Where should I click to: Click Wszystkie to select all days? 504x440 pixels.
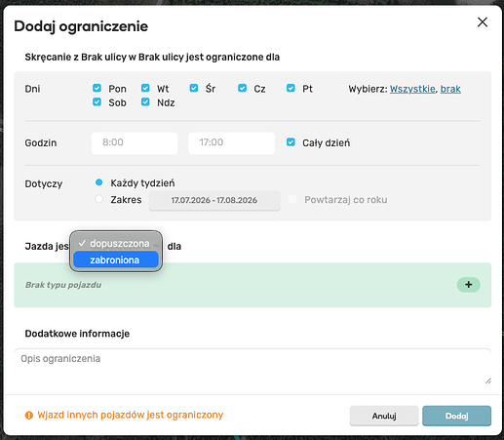[412, 89]
